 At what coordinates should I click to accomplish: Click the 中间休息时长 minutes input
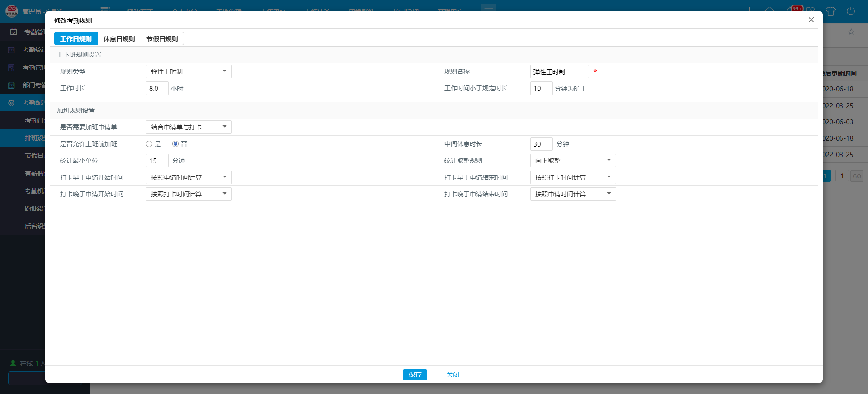point(541,144)
